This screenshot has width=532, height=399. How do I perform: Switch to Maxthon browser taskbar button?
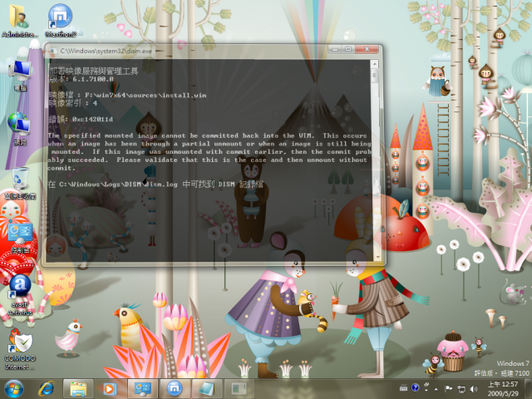175,389
